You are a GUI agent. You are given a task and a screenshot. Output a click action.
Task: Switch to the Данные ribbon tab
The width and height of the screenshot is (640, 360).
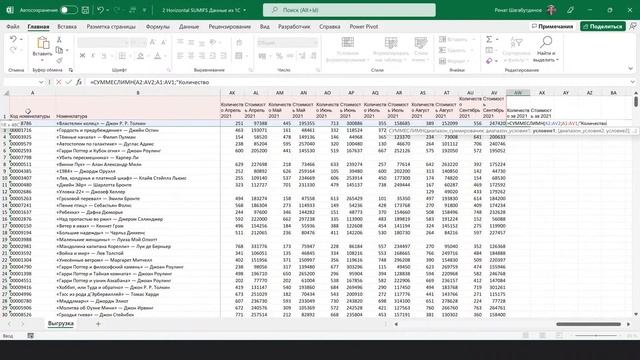click(x=189, y=27)
